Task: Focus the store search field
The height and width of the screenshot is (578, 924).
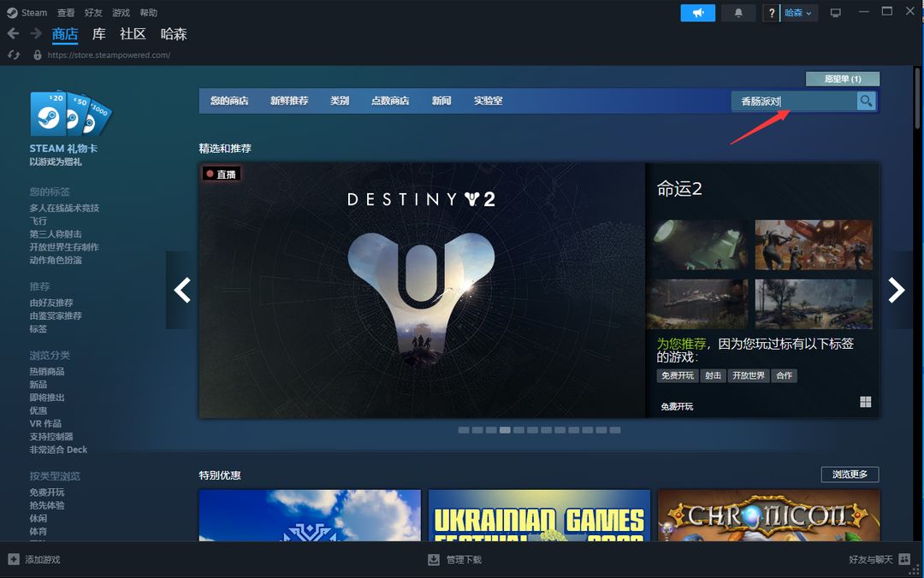Action: click(x=794, y=101)
